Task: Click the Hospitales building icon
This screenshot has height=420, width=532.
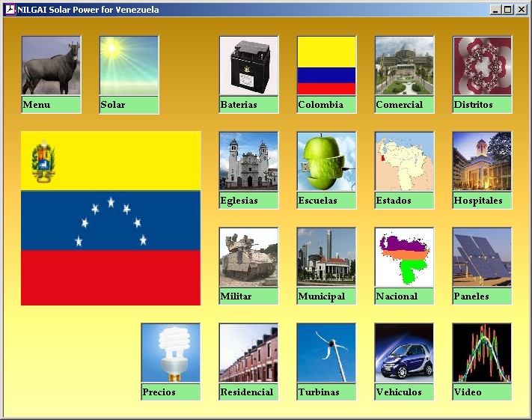Action: pos(482,161)
